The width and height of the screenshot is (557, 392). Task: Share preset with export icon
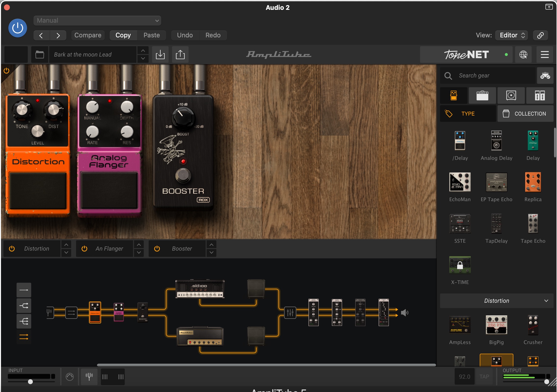click(180, 55)
